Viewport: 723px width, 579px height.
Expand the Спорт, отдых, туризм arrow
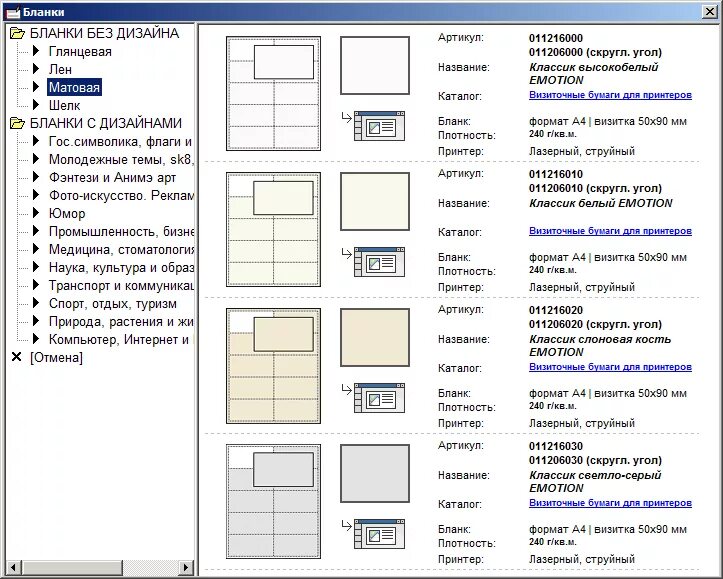coord(36,303)
